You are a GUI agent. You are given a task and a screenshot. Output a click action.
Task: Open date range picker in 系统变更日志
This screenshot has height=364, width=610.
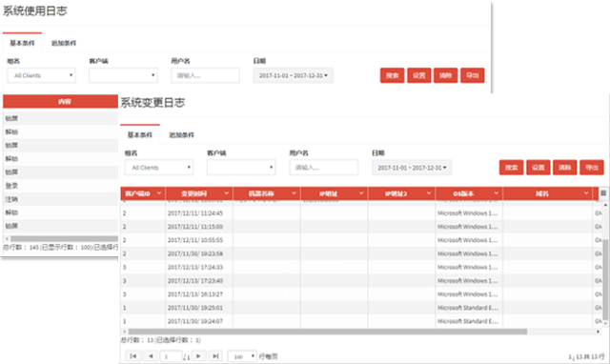click(412, 168)
